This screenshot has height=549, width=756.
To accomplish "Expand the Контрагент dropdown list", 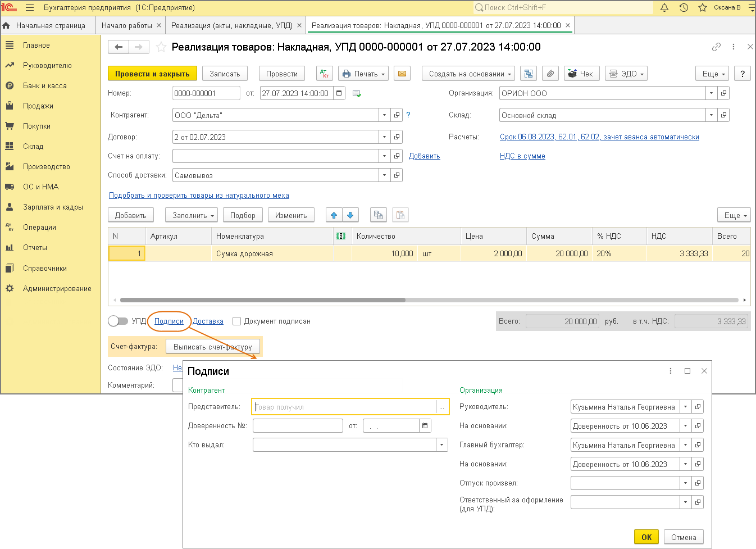I will pyautogui.click(x=384, y=115).
